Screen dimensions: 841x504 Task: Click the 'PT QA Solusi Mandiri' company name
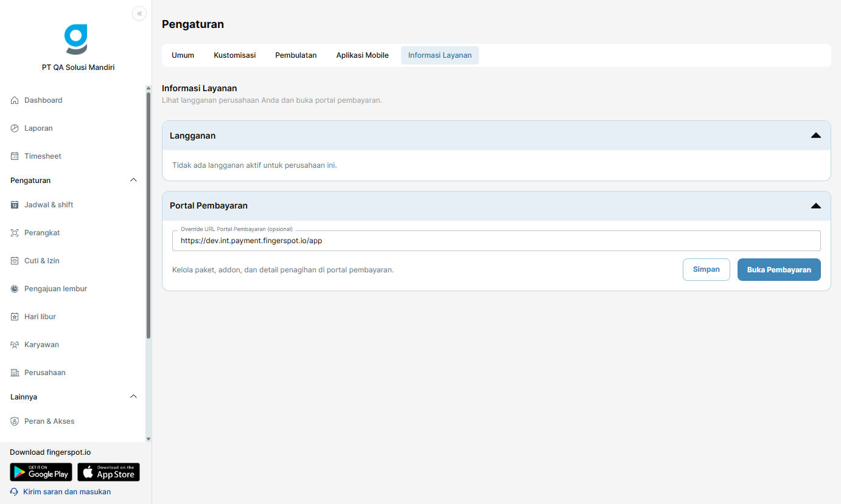[79, 67]
